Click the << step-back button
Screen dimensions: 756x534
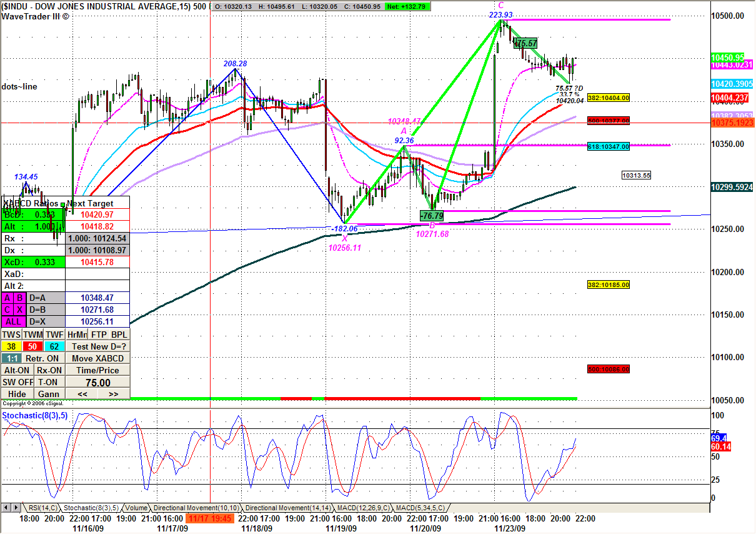(82, 394)
